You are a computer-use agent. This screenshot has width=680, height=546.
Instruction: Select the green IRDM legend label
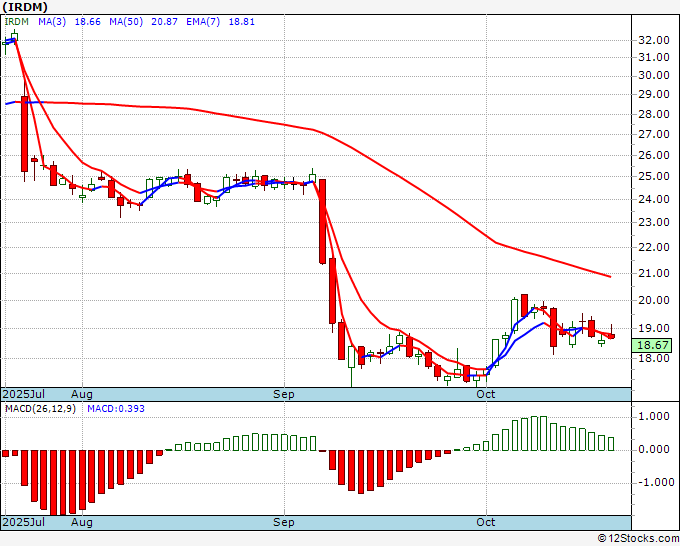point(16,22)
